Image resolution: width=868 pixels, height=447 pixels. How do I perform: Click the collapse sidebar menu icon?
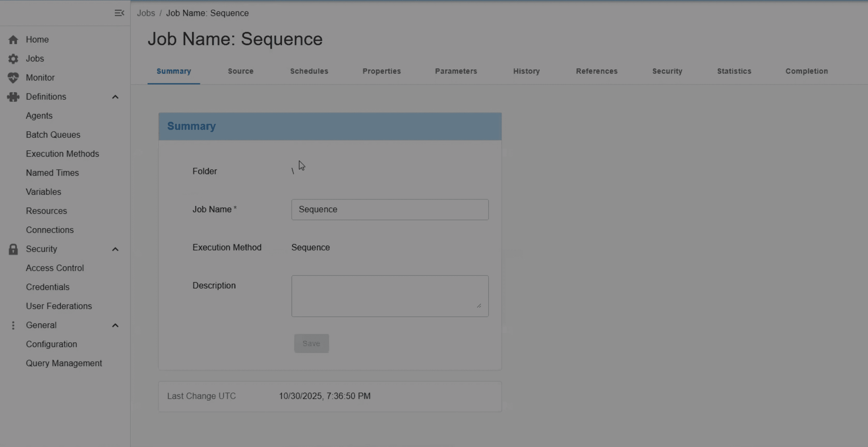[119, 13]
